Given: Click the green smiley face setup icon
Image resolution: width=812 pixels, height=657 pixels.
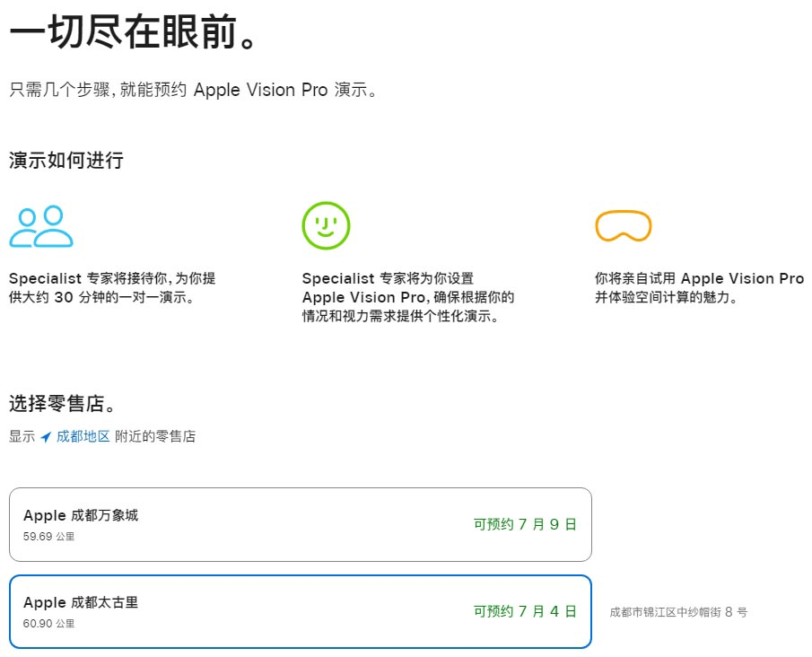Looking at the screenshot, I should [x=325, y=224].
